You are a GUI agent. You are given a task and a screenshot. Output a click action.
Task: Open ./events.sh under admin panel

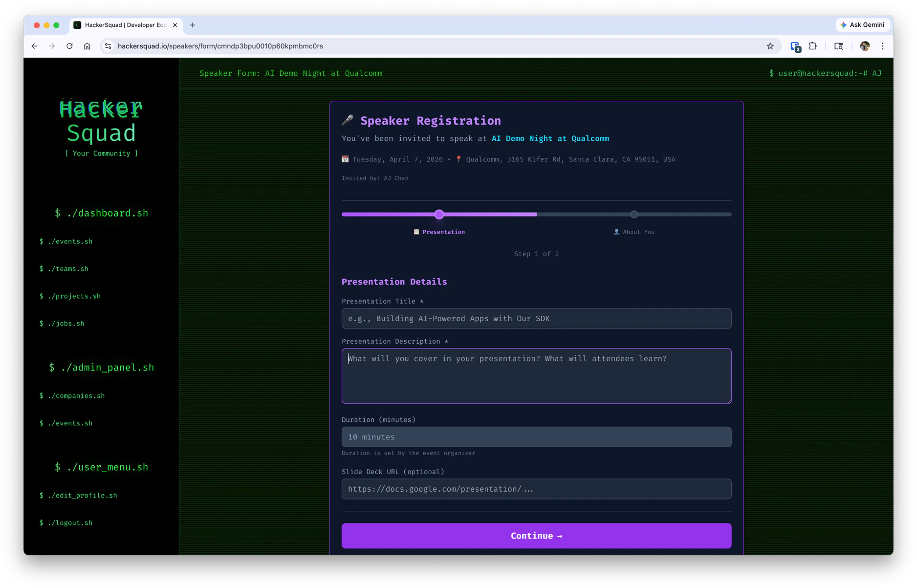pyautogui.click(x=65, y=423)
